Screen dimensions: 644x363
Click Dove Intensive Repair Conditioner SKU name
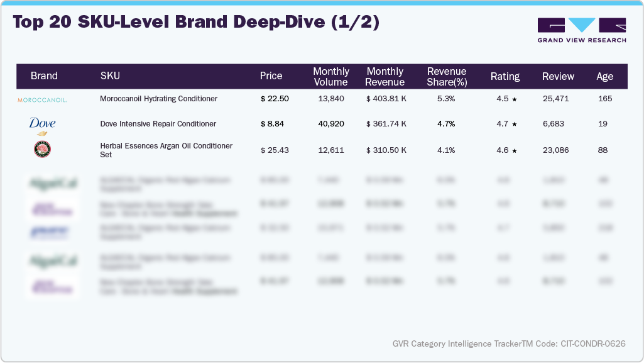(x=158, y=124)
